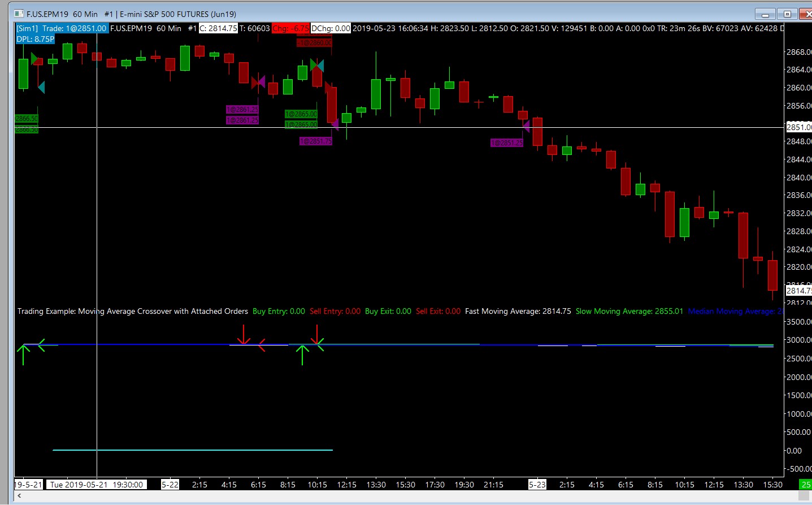812x505 pixels.
Task: Click the 5-22 date marker on the time axis
Action: point(170,485)
